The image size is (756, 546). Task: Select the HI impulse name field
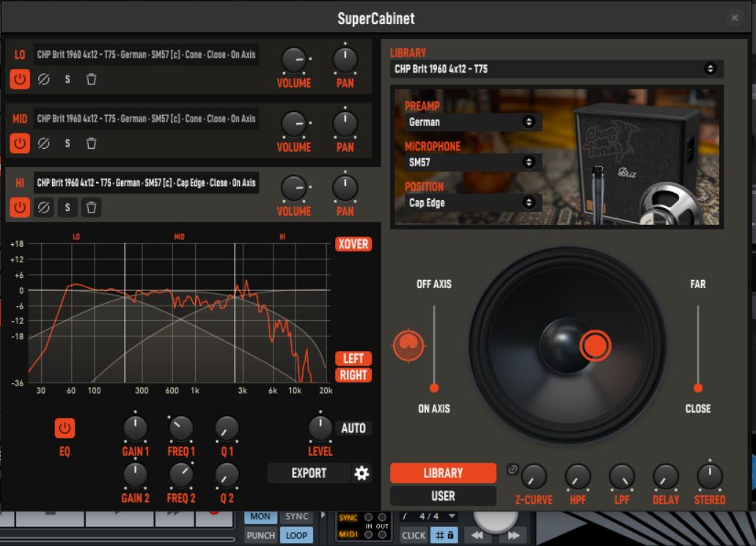[146, 182]
